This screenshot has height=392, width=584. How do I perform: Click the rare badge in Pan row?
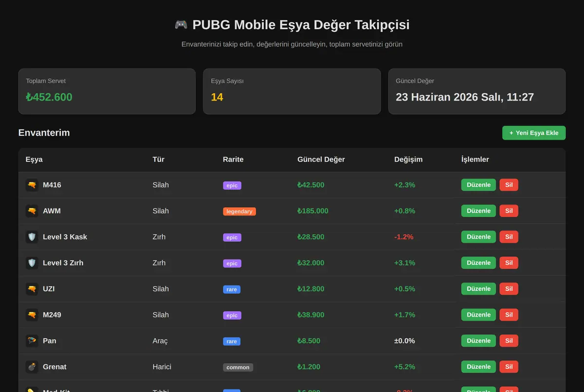(232, 341)
